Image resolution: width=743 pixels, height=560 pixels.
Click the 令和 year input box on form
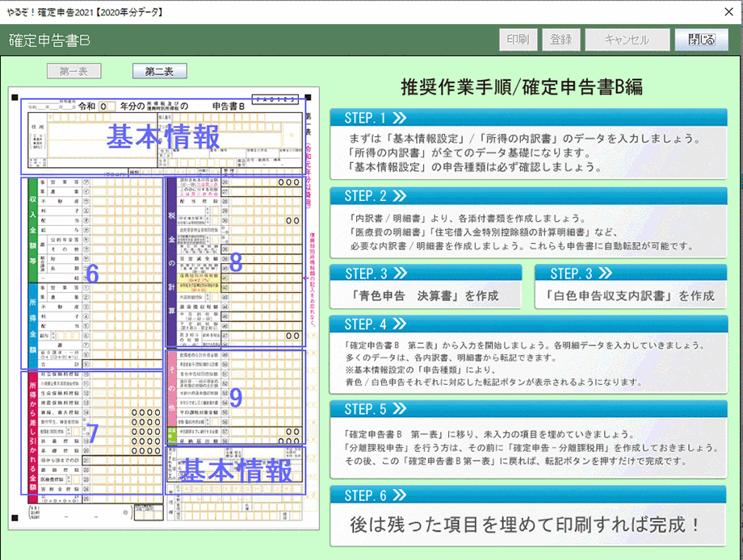[x=106, y=107]
